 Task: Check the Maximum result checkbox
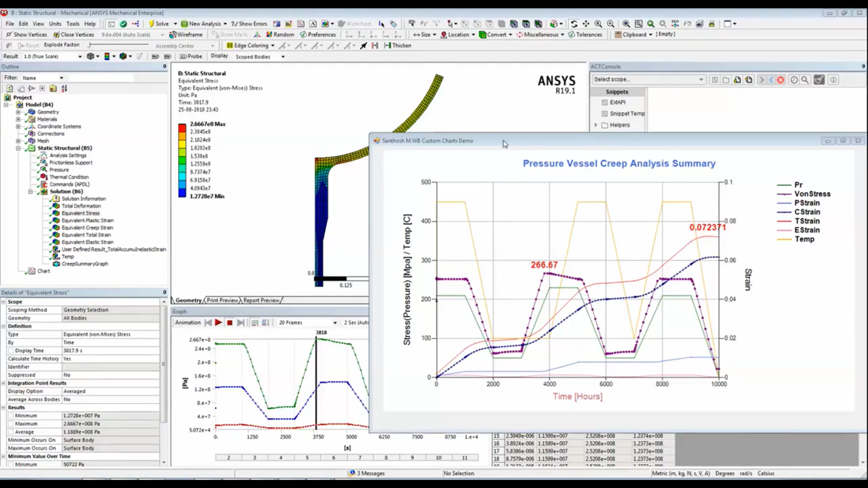(11, 424)
